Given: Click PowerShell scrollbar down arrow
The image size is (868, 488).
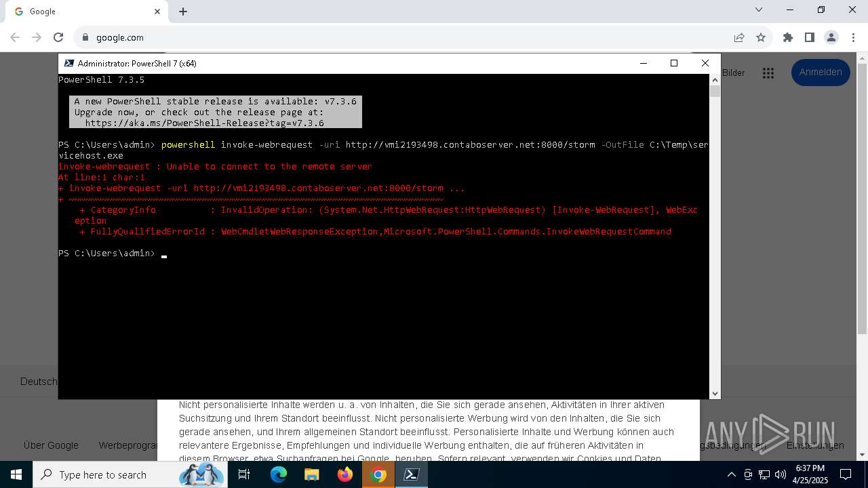Looking at the screenshot, I should pyautogui.click(x=715, y=393).
